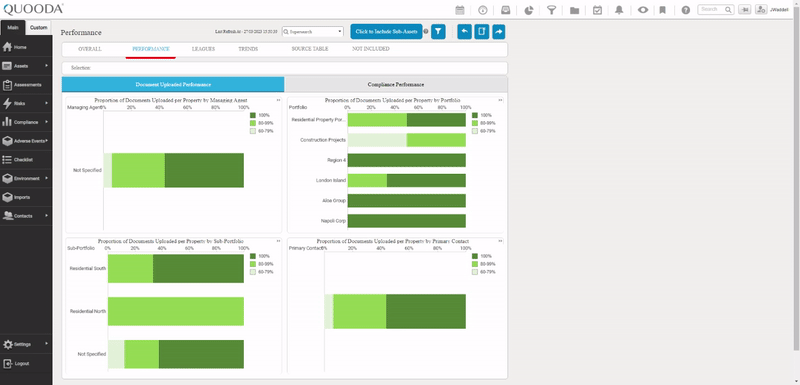Screen dimensions: 800x385
Task: Click Logout in the sidebar
Action: (26, 364)
